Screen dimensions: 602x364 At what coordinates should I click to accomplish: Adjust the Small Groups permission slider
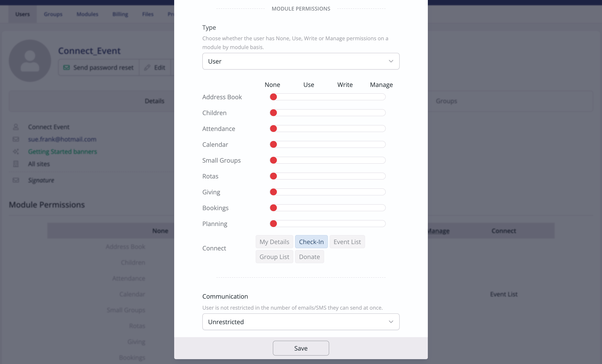tap(327, 160)
